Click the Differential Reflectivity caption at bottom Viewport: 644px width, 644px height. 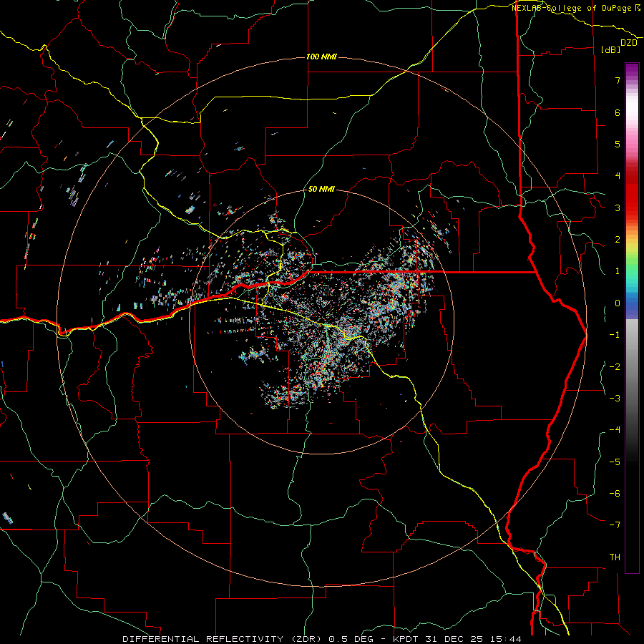tap(322, 639)
